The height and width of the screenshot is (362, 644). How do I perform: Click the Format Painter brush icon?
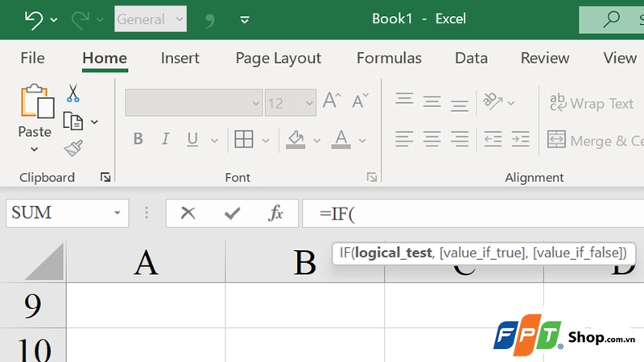73,149
